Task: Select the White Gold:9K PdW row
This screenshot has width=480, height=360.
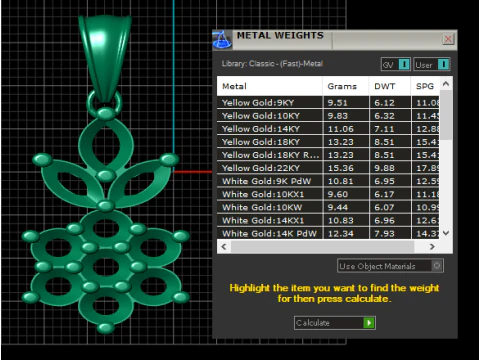Action: [x=328, y=181]
